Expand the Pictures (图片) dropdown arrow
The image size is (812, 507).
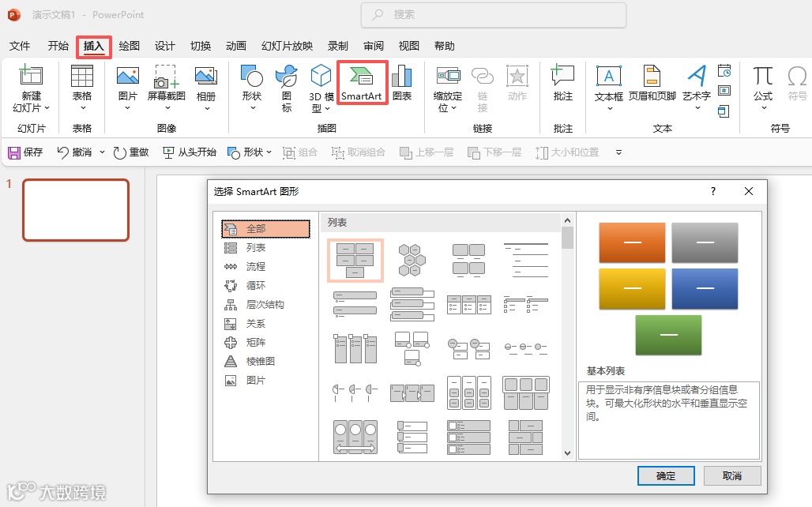(x=127, y=108)
